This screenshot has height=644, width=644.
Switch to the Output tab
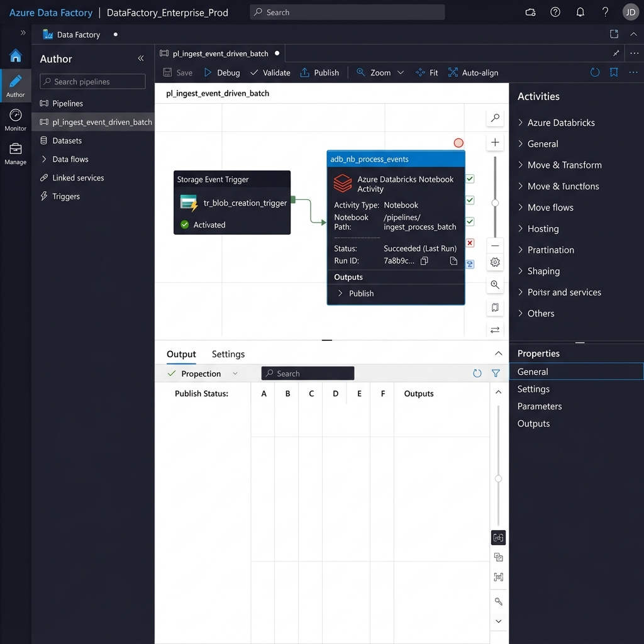click(x=181, y=354)
